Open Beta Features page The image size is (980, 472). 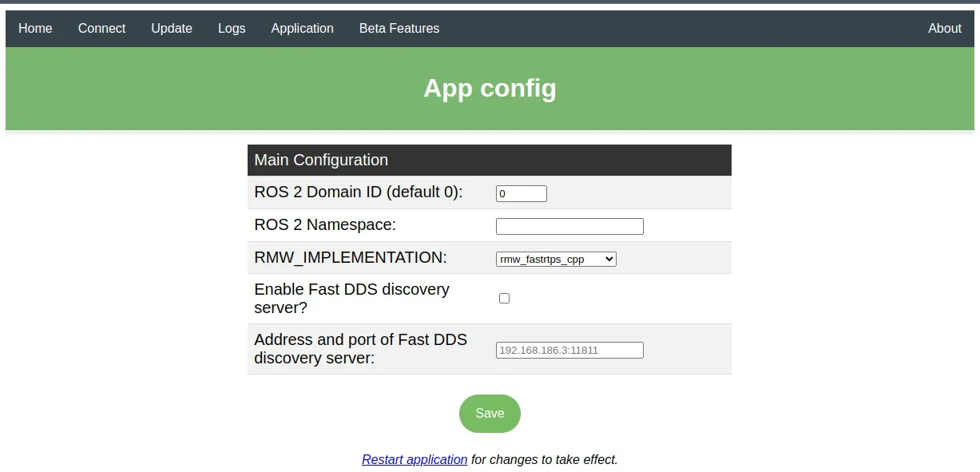pyautogui.click(x=399, y=28)
